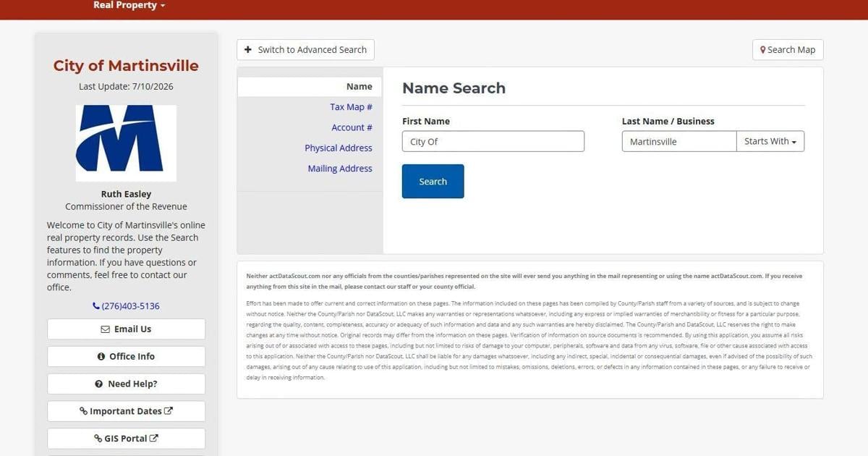
Task: Switch to Account # search
Action: click(x=352, y=127)
